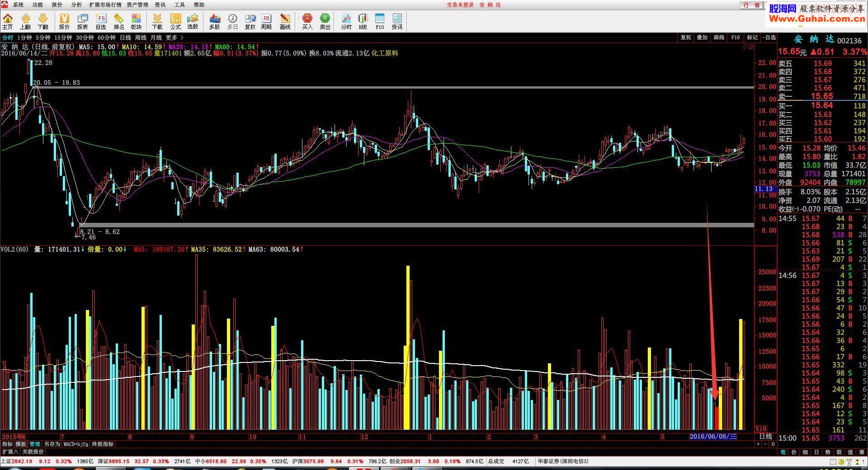Click the -自选 remove from watchlist button
The width and height of the screenshot is (868, 470).
(x=769, y=38)
